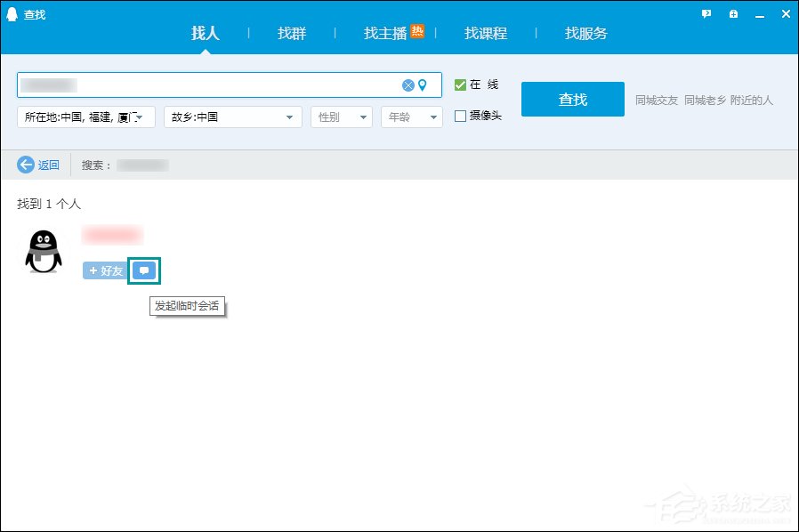Open the feedback speech bubble icon in titlebar
This screenshot has height=532, width=799.
(706, 14)
